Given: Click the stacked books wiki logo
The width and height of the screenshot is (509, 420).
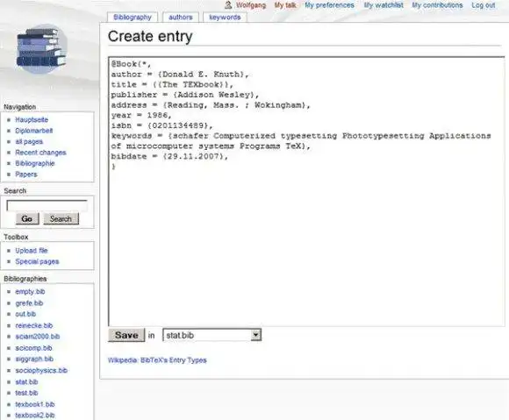Looking at the screenshot, I should (x=41, y=48).
